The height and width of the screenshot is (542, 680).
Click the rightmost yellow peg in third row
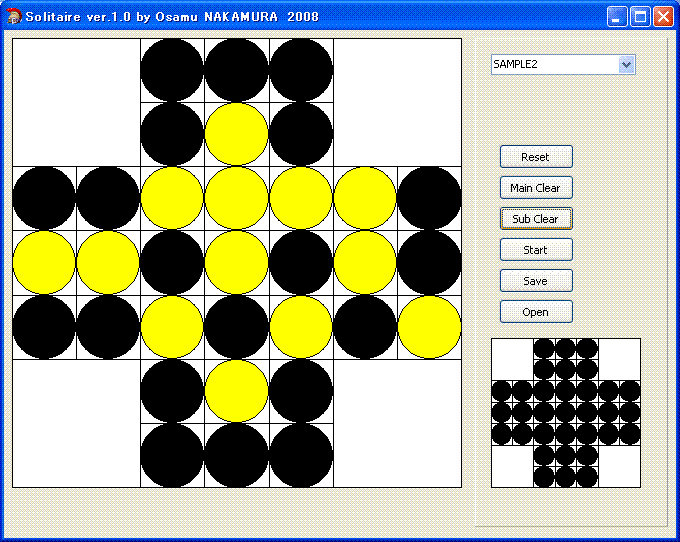(x=365, y=198)
